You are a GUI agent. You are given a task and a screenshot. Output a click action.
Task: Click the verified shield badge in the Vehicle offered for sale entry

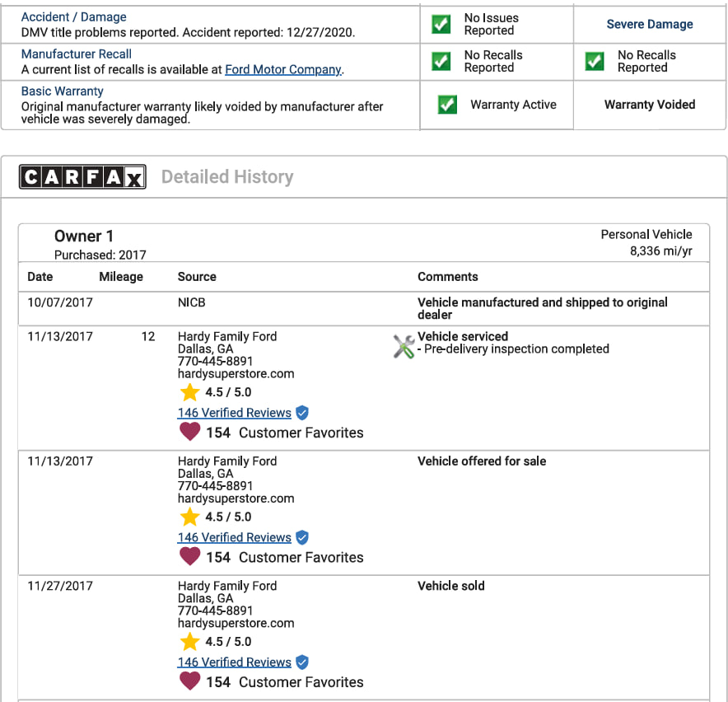click(302, 537)
